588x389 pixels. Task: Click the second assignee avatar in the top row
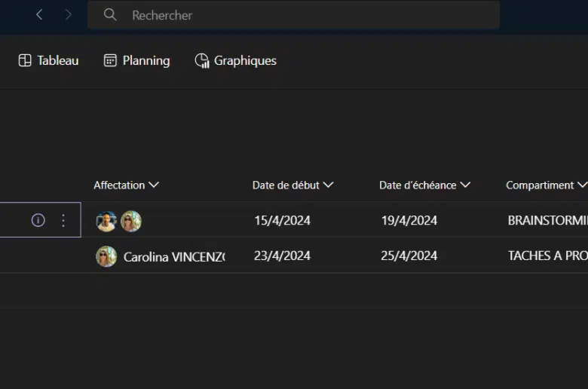131,221
